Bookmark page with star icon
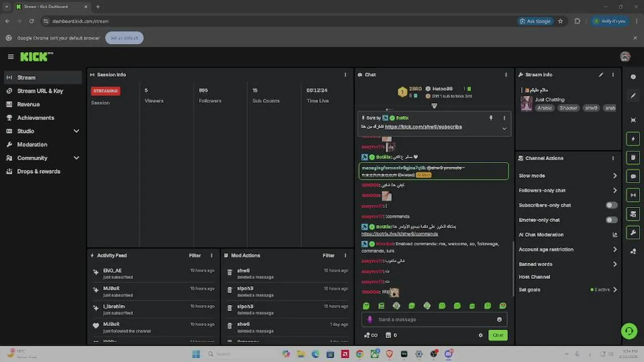 [560, 21]
